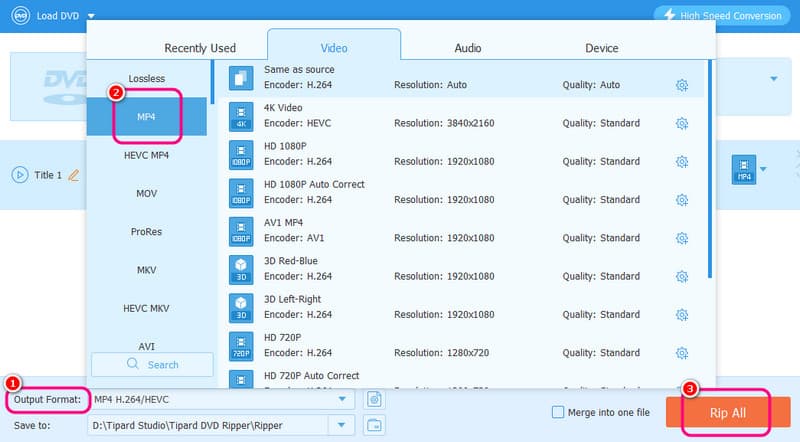Click the preset list vertical scrollbar
Screen dimensions: 800x442
710,169
